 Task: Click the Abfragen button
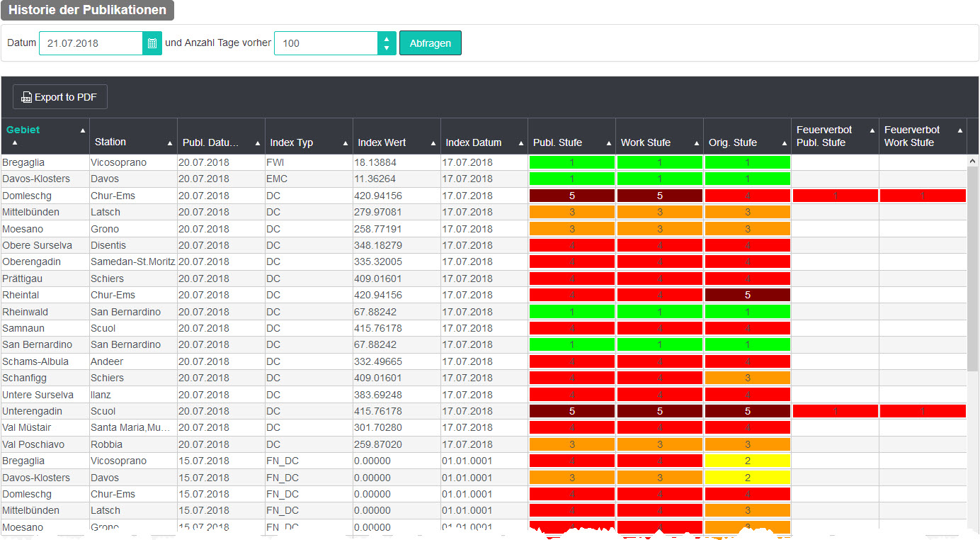(431, 43)
